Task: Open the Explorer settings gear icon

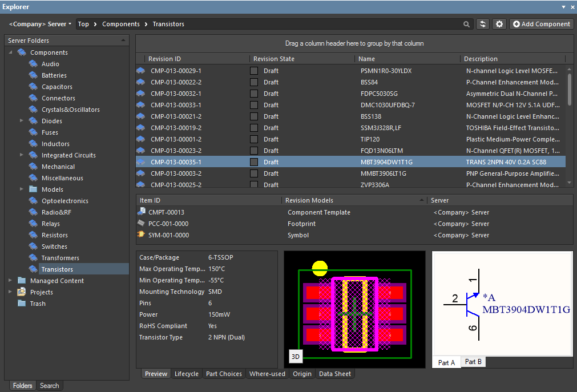Action: [499, 24]
